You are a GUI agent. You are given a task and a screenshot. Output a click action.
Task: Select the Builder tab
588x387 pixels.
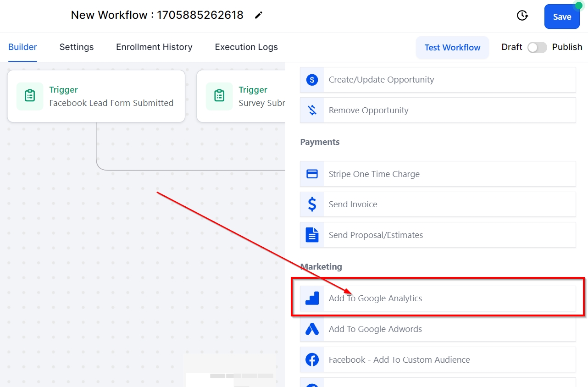(x=22, y=47)
